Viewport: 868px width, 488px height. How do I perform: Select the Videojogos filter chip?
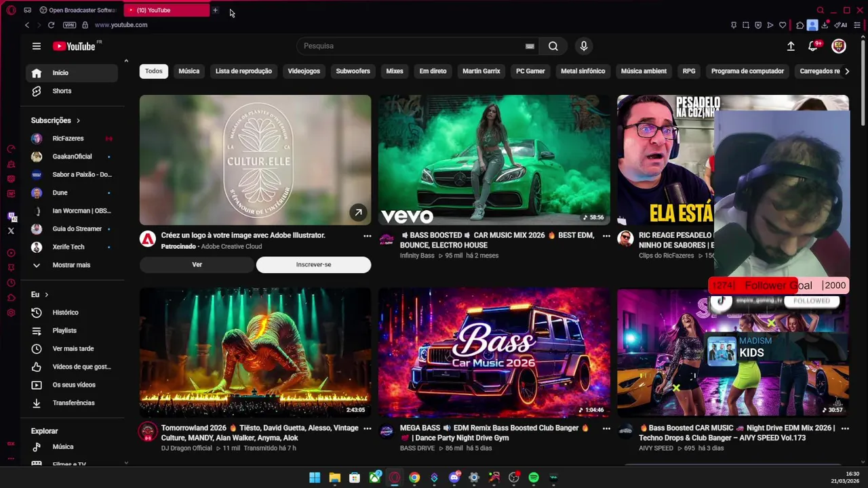(x=304, y=71)
